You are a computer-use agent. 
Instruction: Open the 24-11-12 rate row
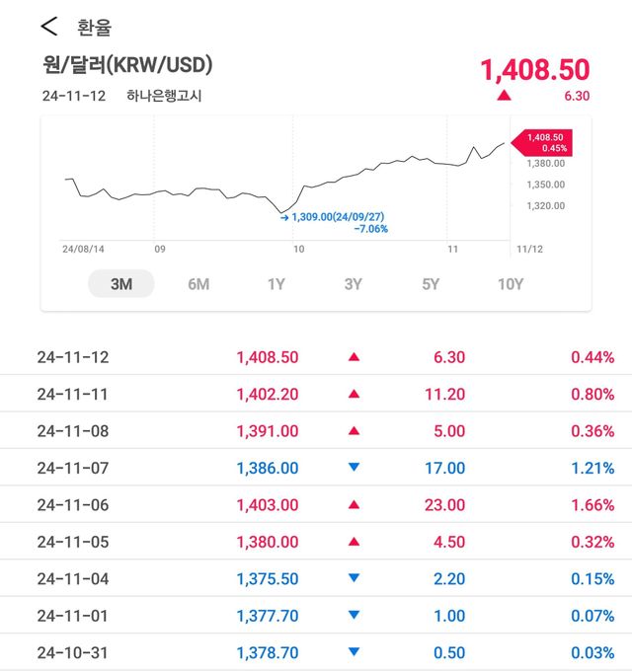coord(316,357)
